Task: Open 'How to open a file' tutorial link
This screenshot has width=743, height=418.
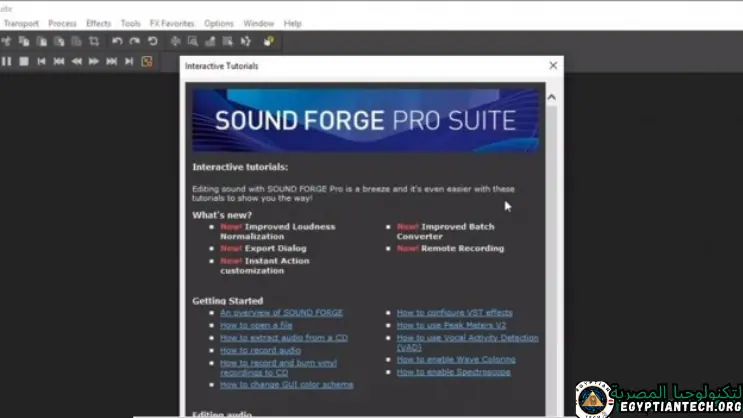Action: coord(256,326)
